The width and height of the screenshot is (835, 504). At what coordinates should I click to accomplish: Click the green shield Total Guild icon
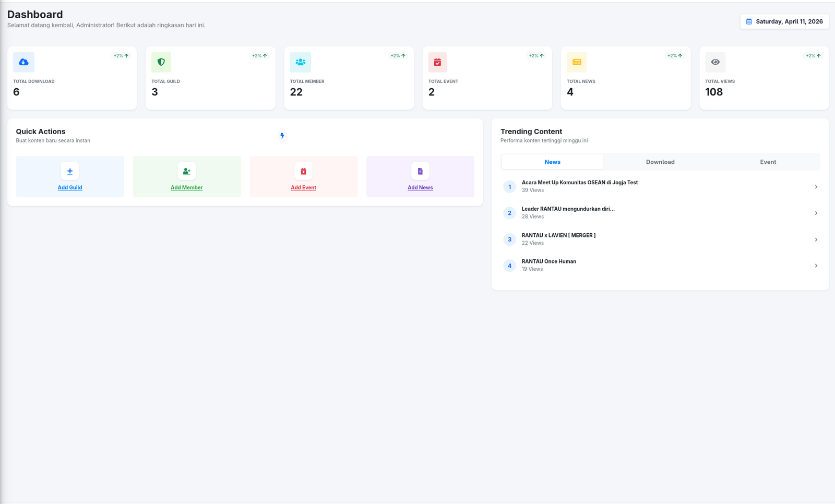pos(161,62)
